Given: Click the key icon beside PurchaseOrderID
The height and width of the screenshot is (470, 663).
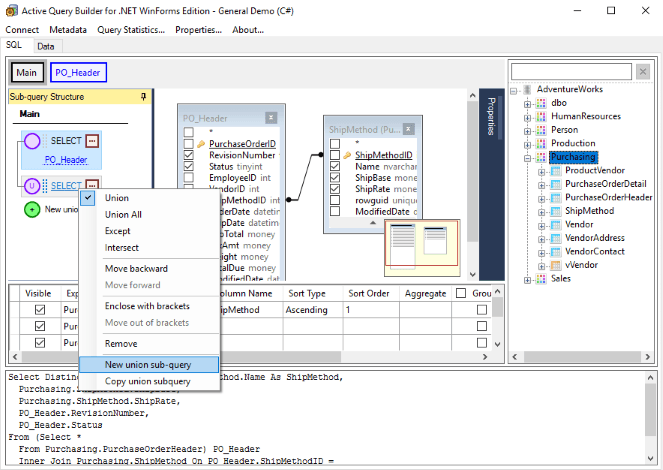Looking at the screenshot, I should (x=201, y=144).
